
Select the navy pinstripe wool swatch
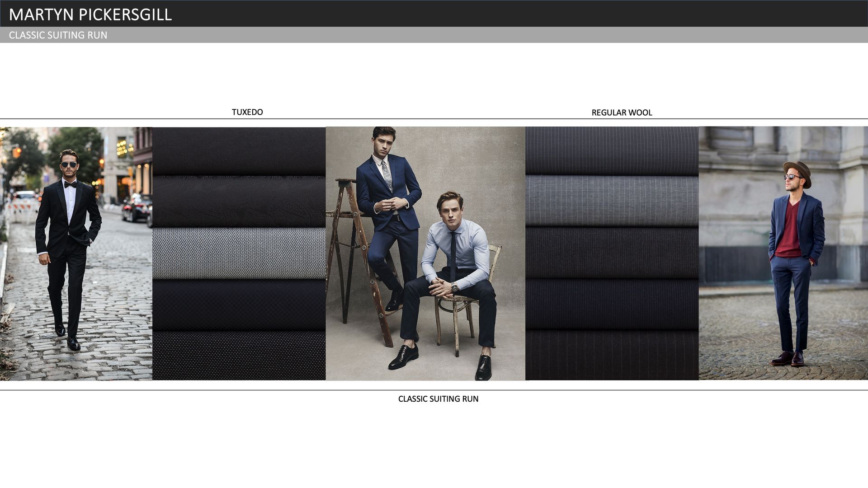coord(612,151)
